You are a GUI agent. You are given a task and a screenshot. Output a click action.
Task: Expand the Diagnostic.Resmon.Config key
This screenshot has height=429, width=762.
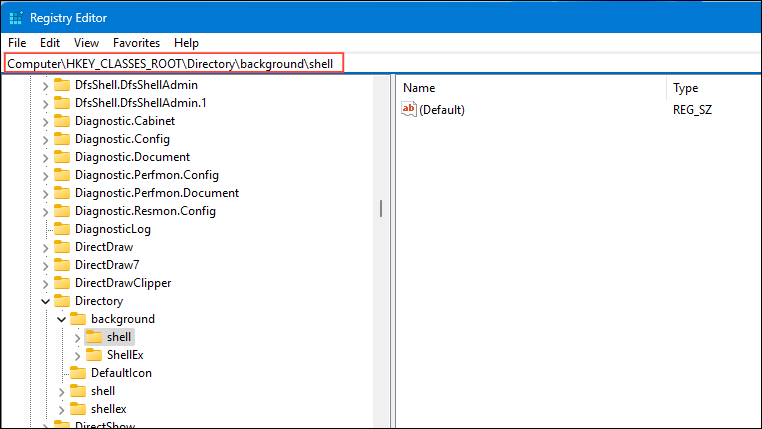click(45, 212)
